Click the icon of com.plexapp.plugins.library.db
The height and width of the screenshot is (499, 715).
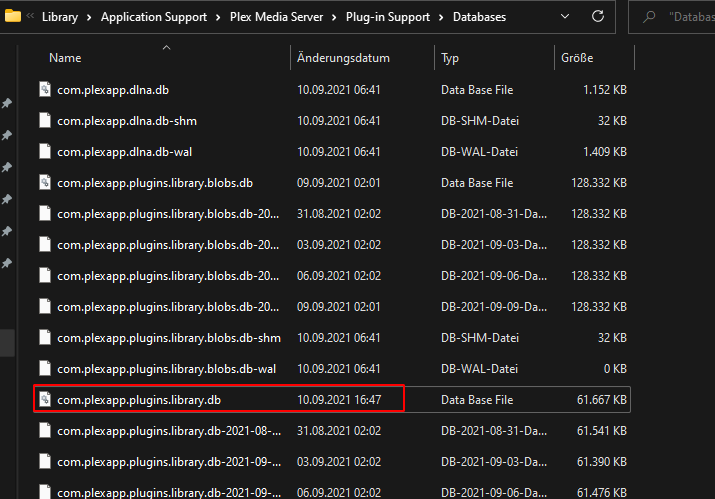click(x=45, y=400)
